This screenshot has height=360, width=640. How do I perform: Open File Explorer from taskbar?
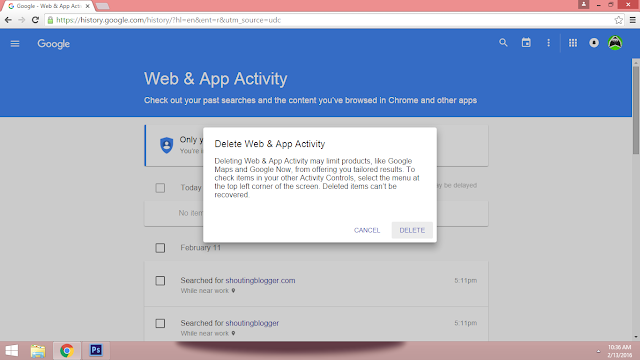[x=38, y=351]
